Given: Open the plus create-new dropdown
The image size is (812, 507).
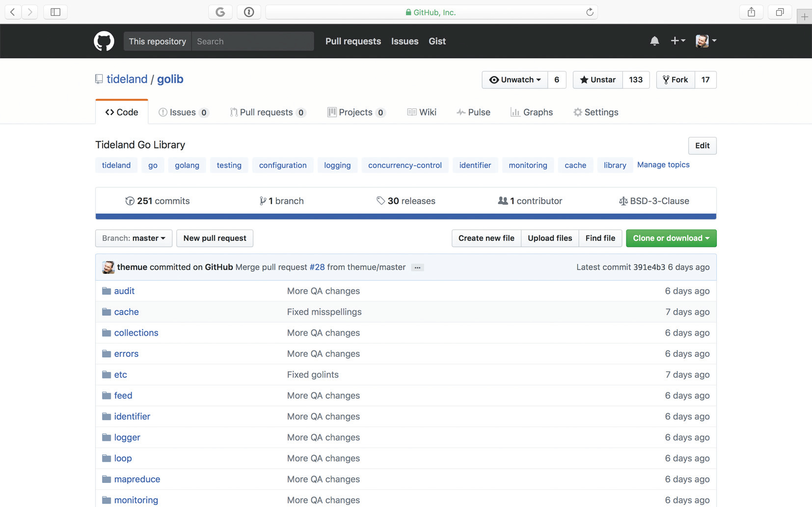Looking at the screenshot, I should tap(677, 41).
